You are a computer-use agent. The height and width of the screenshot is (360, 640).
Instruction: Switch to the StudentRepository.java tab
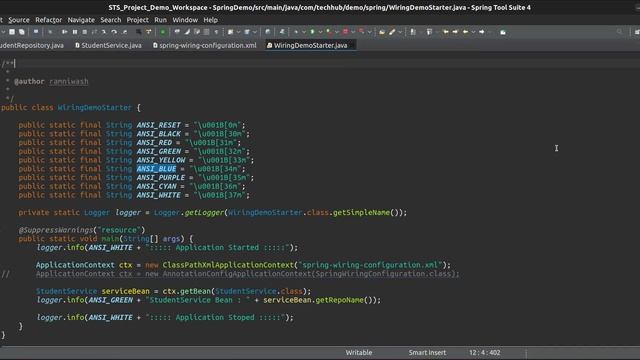(32, 45)
